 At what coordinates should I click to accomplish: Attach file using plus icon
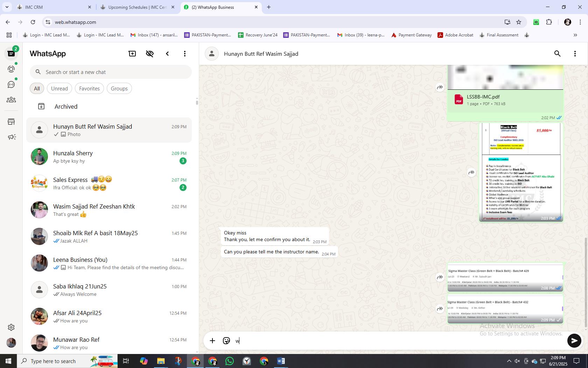click(x=212, y=341)
